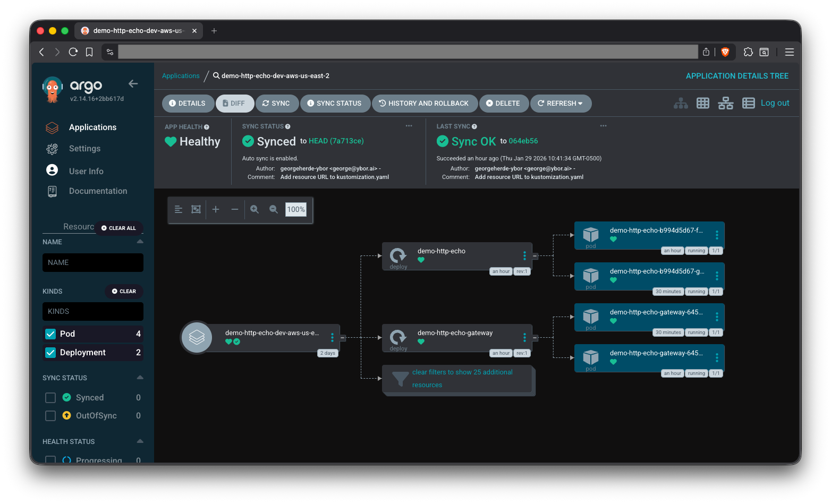Uncheck the Deployment kind filter
This screenshot has height=504, width=831.
pyautogui.click(x=51, y=353)
